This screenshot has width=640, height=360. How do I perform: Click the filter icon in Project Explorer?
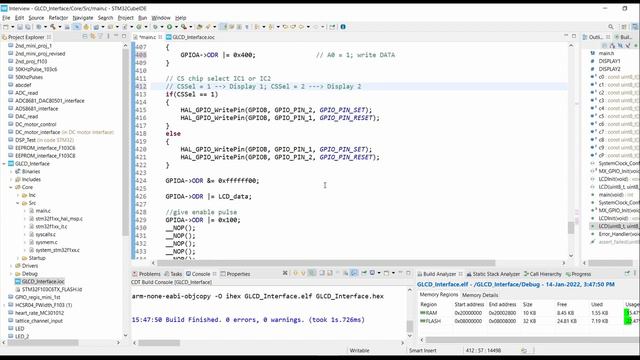[x=100, y=37]
